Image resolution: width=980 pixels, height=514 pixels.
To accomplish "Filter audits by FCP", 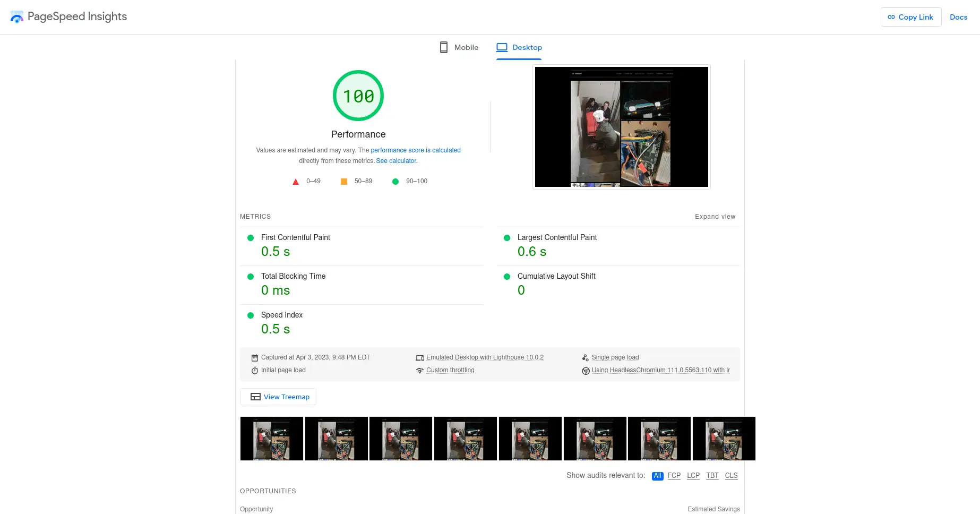I will (x=674, y=476).
